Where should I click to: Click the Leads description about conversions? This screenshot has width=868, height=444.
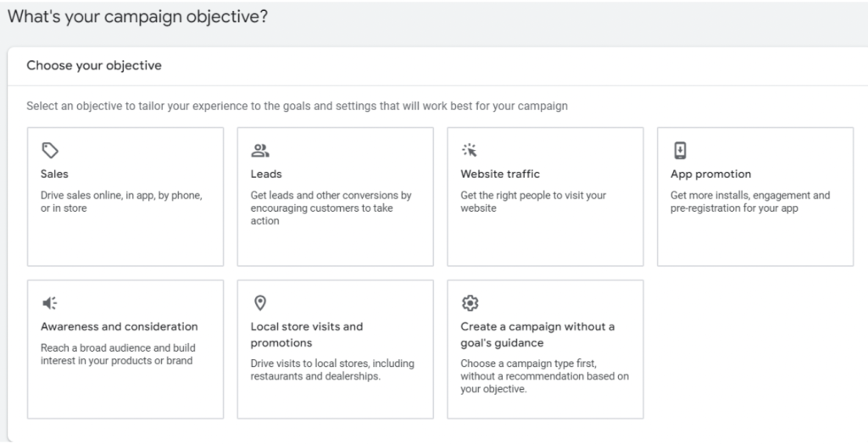click(x=331, y=208)
